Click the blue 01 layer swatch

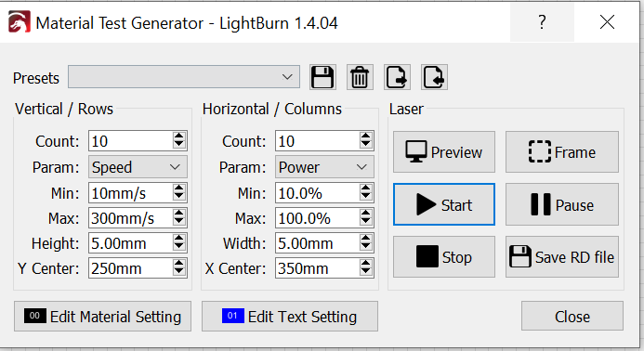(x=233, y=316)
